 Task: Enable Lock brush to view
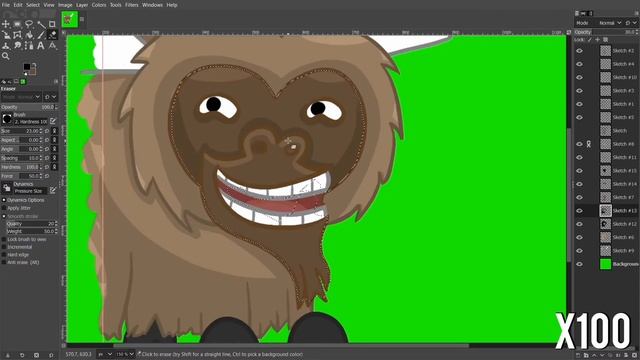pos(4,239)
